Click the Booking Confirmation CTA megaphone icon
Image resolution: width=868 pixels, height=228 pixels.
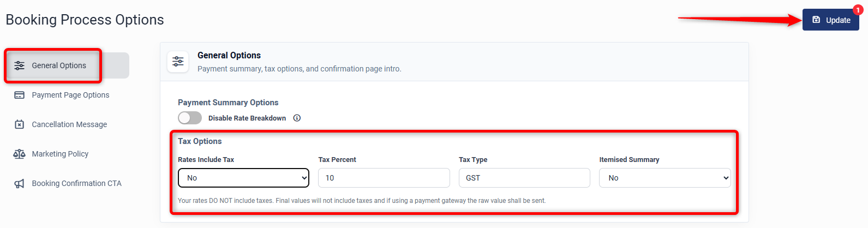(x=20, y=183)
